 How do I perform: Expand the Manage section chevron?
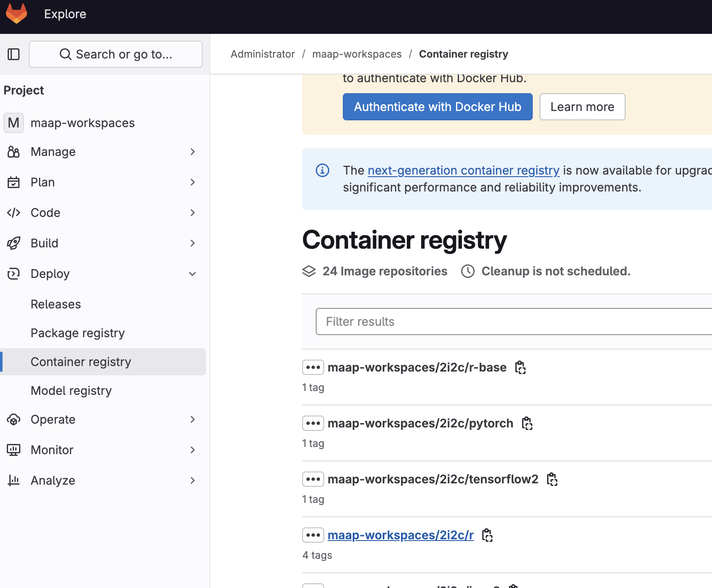(x=192, y=152)
